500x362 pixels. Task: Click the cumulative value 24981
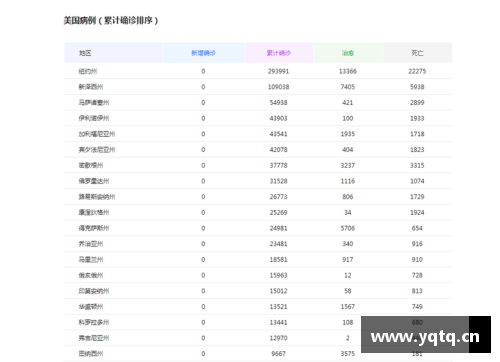click(x=279, y=228)
